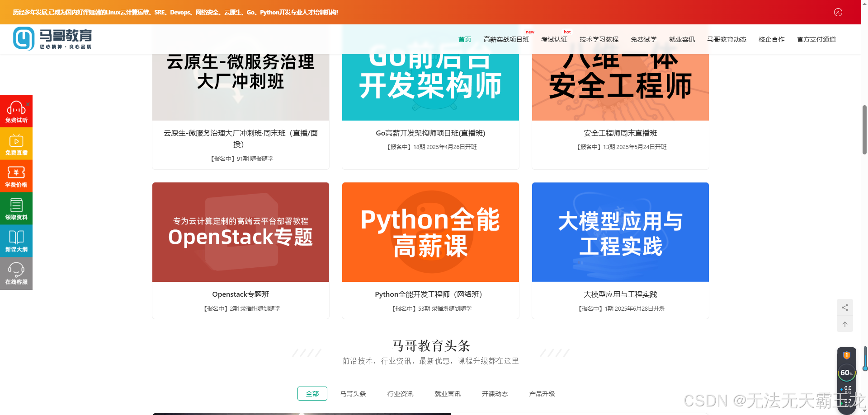Click the 91期 随报随学 text

tap(255, 159)
